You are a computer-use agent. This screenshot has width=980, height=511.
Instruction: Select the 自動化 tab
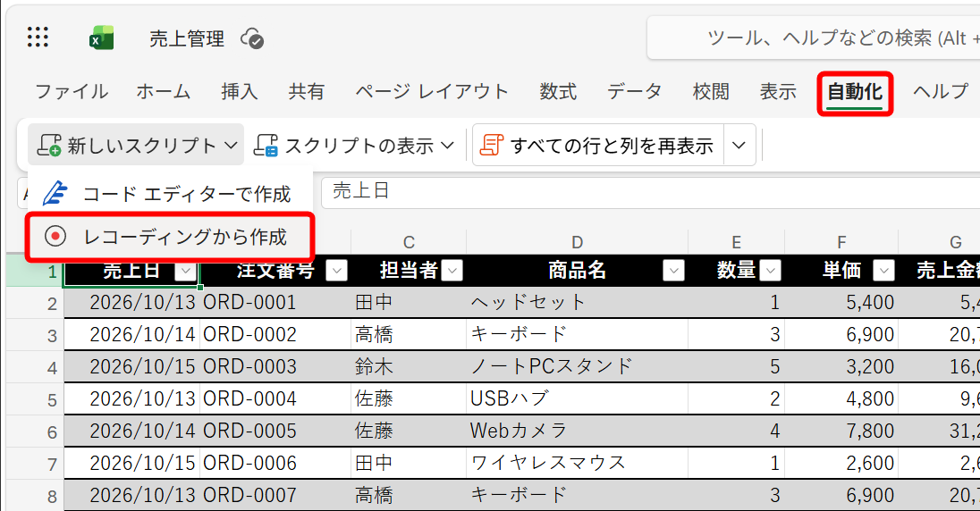tap(855, 92)
